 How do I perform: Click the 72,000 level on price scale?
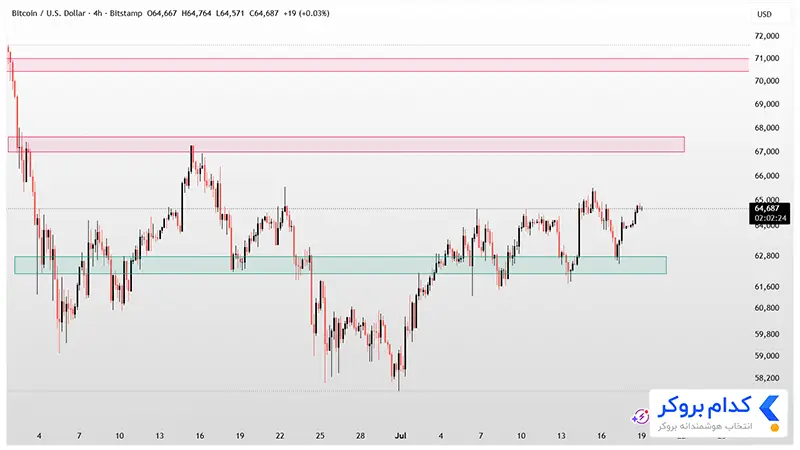pyautogui.click(x=767, y=36)
